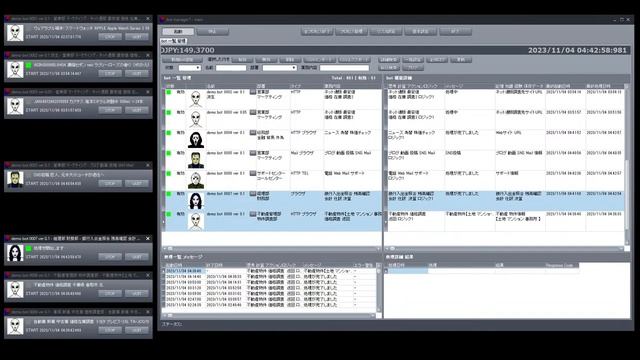Close the Apple Watch bot popup window

[148, 18]
